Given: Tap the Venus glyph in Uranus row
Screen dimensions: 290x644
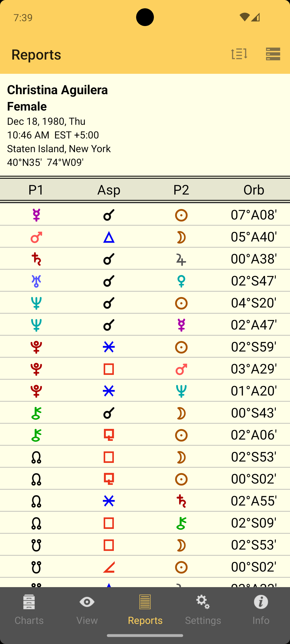Looking at the screenshot, I should coord(181,281).
